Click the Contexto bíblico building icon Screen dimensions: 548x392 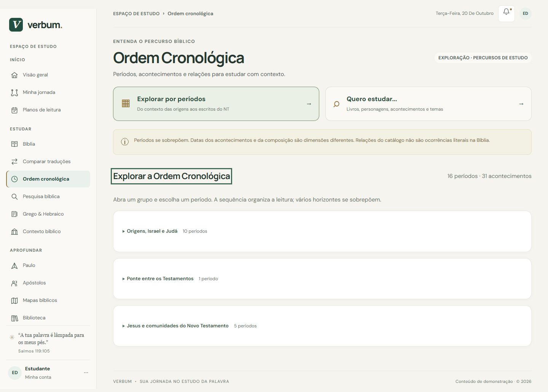(14, 232)
